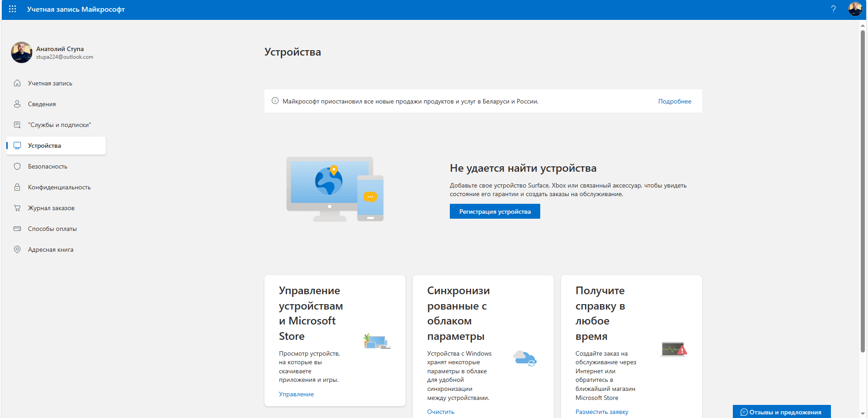
Task: Click the name Анатолий Ступа
Action: (60, 49)
